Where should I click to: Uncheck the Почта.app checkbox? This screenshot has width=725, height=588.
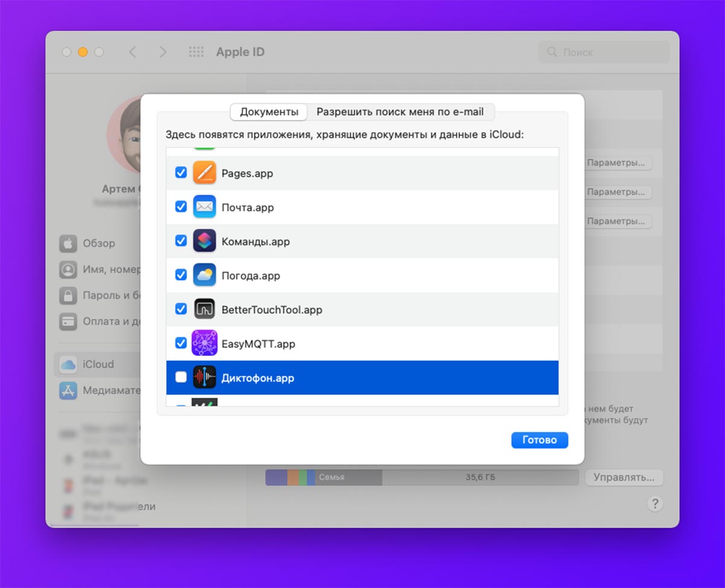181,207
